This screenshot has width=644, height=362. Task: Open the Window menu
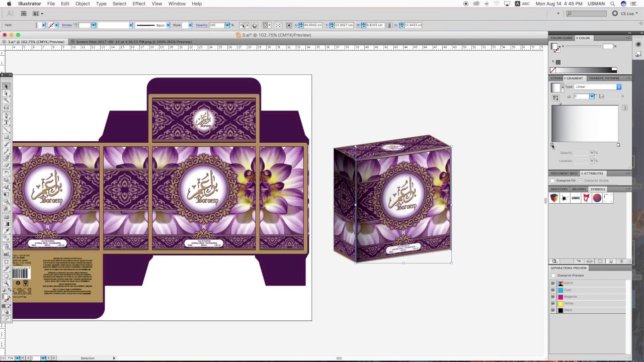(177, 4)
